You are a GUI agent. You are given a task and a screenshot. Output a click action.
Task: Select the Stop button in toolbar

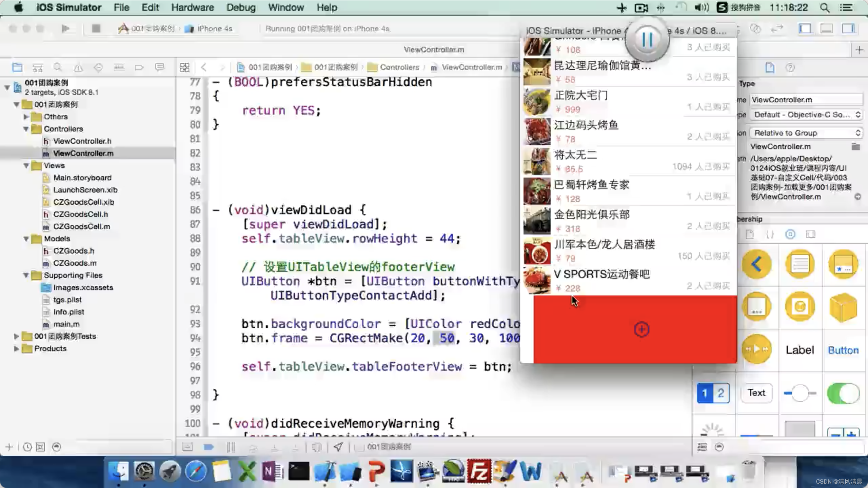point(95,28)
